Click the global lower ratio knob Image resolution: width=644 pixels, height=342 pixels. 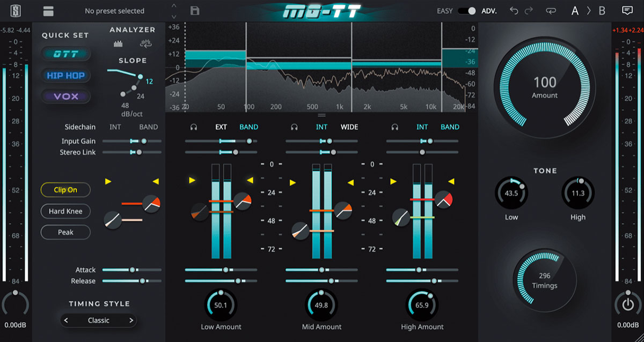(112, 220)
